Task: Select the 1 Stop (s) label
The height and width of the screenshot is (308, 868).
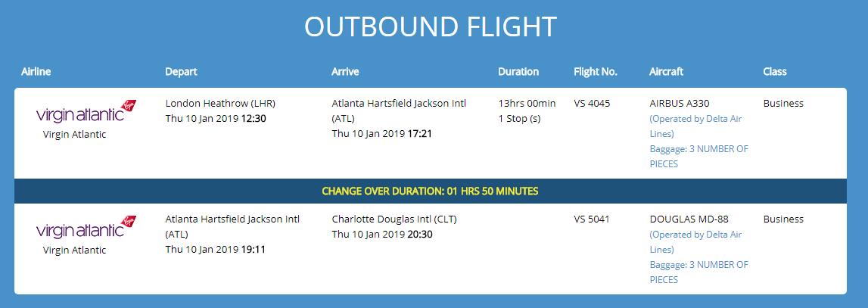Action: point(519,118)
